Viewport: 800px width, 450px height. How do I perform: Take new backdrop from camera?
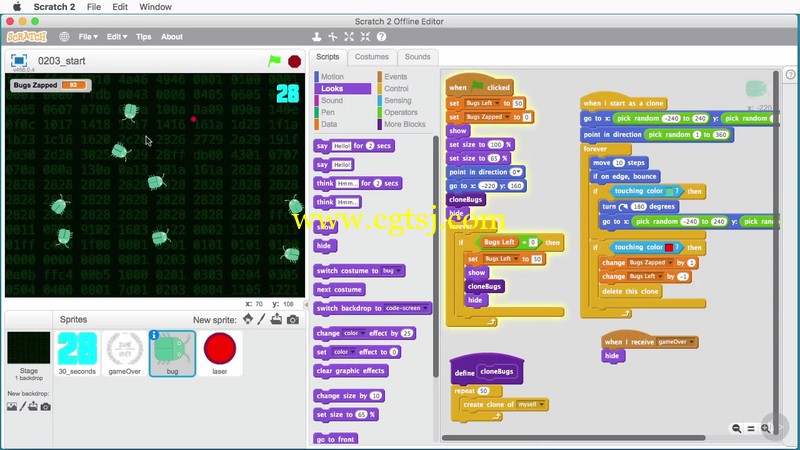pos(45,407)
